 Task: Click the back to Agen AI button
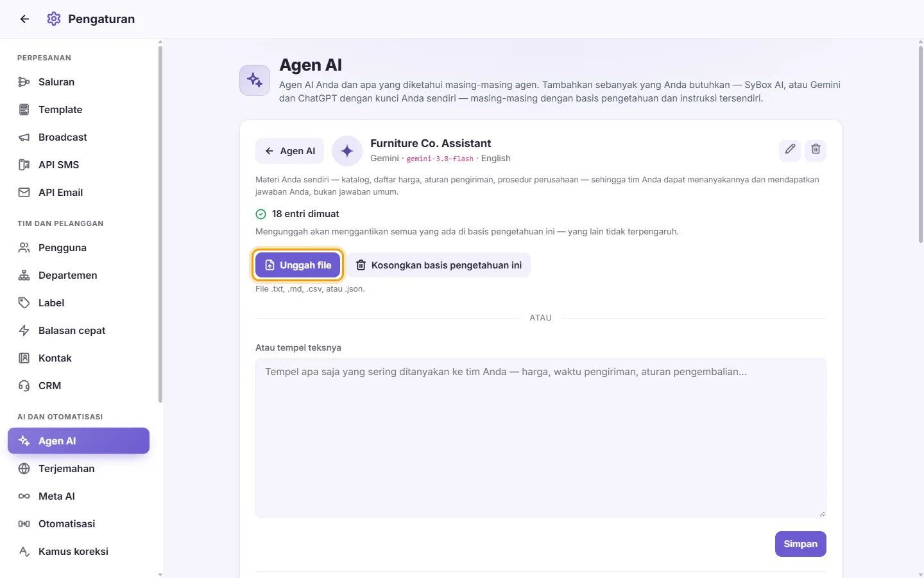click(290, 151)
